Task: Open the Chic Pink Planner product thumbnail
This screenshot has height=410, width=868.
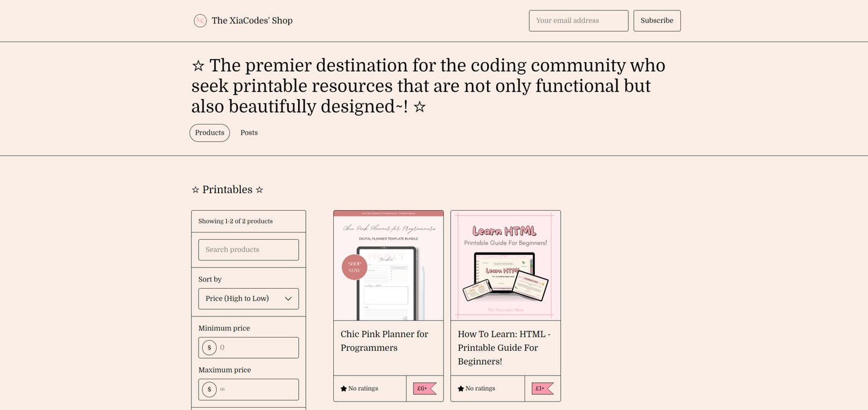Action: click(x=389, y=266)
